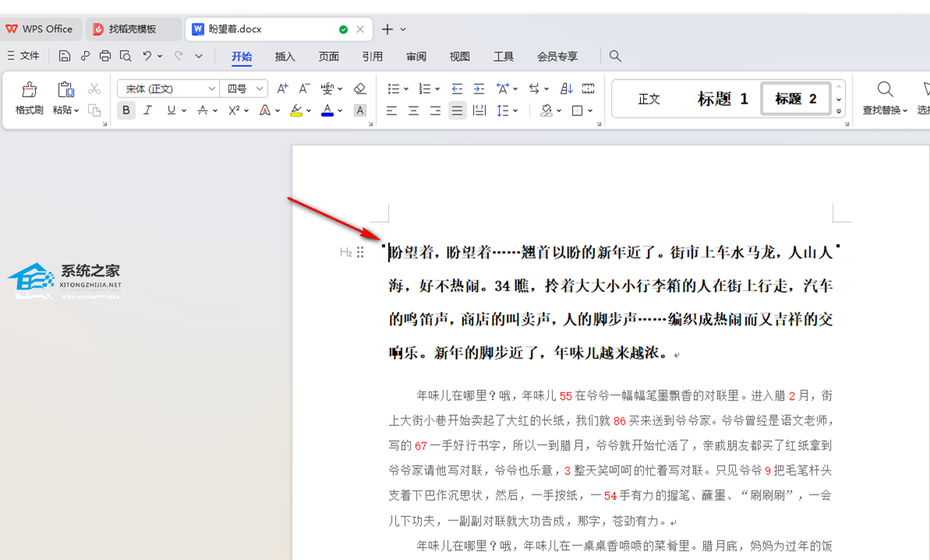Open the 找稻壳模板 template tab
930x560 pixels.
coord(133,29)
